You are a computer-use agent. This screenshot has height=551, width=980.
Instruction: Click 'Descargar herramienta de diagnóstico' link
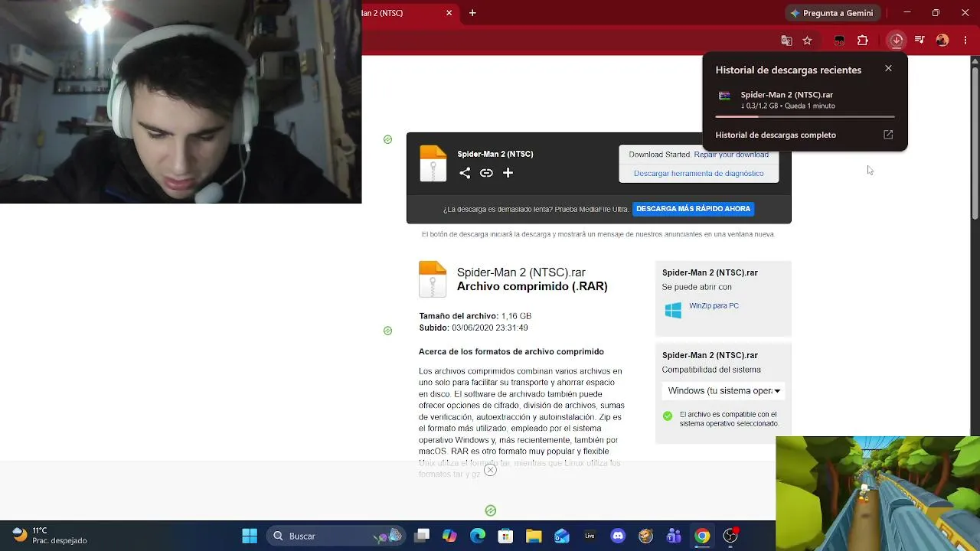tap(698, 174)
